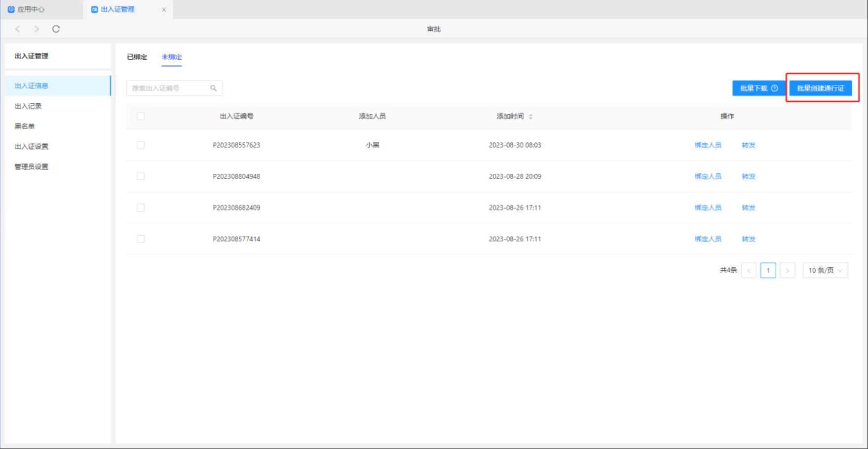Close the 出入证管理 tab
Screen dimensions: 868x449
[x=164, y=9]
